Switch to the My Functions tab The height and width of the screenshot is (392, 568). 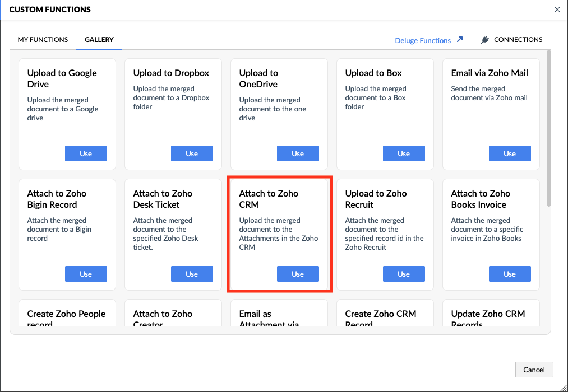coord(43,40)
